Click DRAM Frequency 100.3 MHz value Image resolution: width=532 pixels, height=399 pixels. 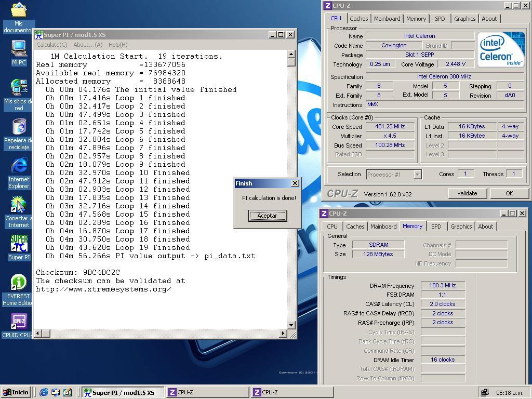[443, 285]
